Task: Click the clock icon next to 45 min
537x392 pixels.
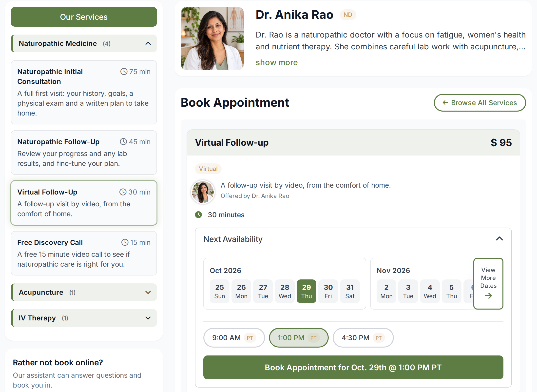Action: point(123,142)
